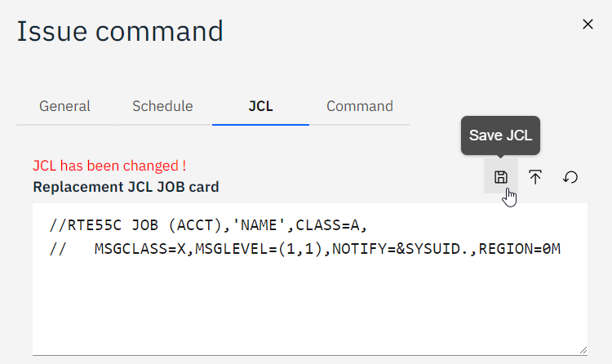
Task: Click the circular reset JCL icon
Action: point(570,177)
